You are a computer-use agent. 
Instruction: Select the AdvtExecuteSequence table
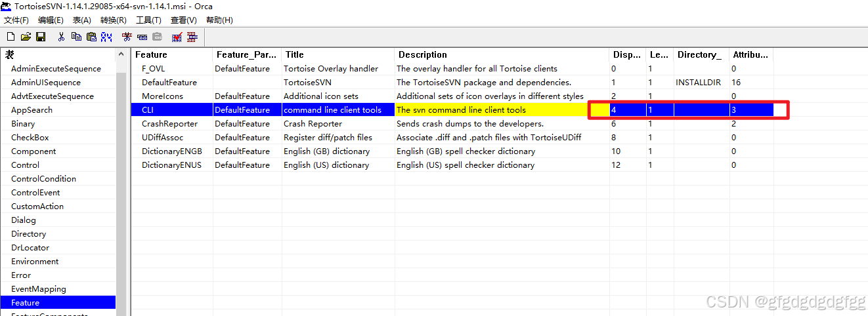pos(53,96)
